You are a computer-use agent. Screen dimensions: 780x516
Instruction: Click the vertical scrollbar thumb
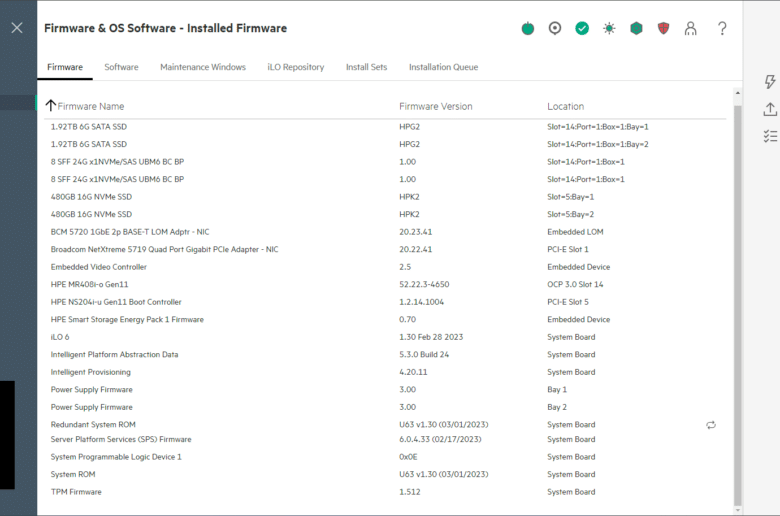737,305
